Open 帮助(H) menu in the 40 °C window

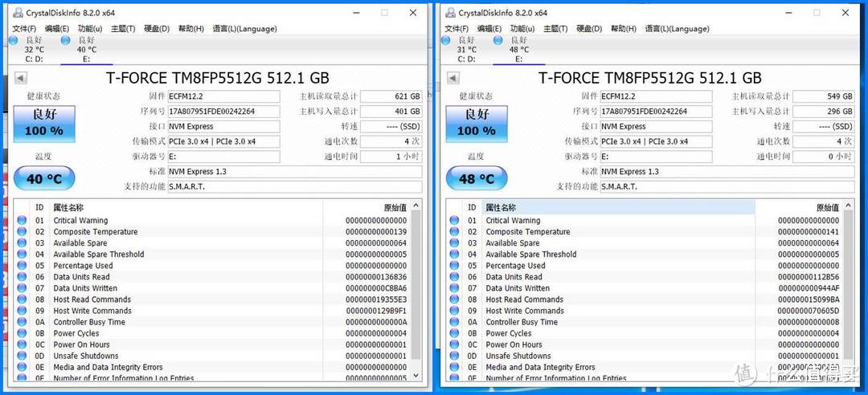[x=191, y=29]
